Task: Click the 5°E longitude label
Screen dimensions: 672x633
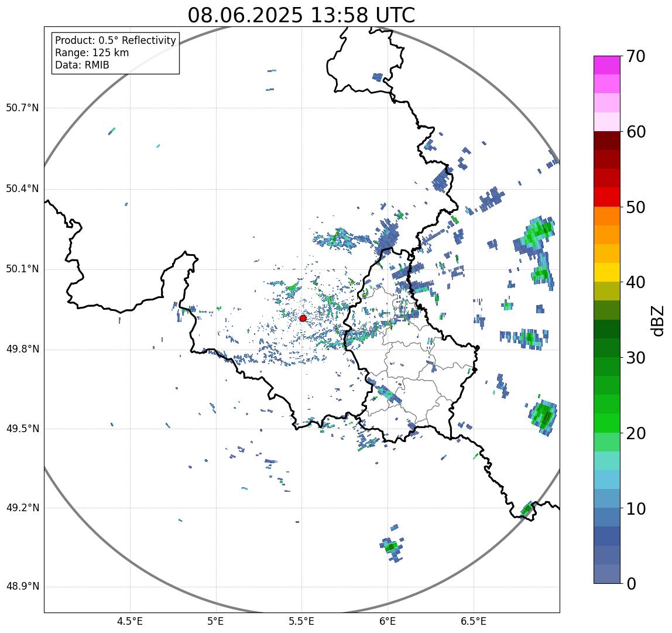Action: pyautogui.click(x=215, y=621)
